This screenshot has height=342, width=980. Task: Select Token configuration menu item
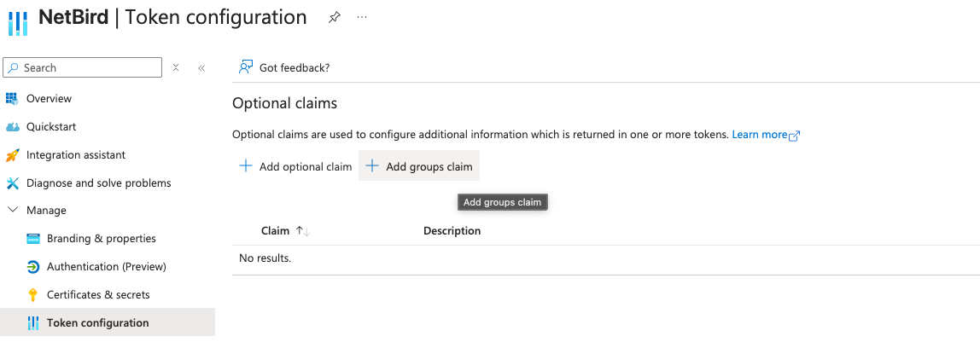point(108,322)
